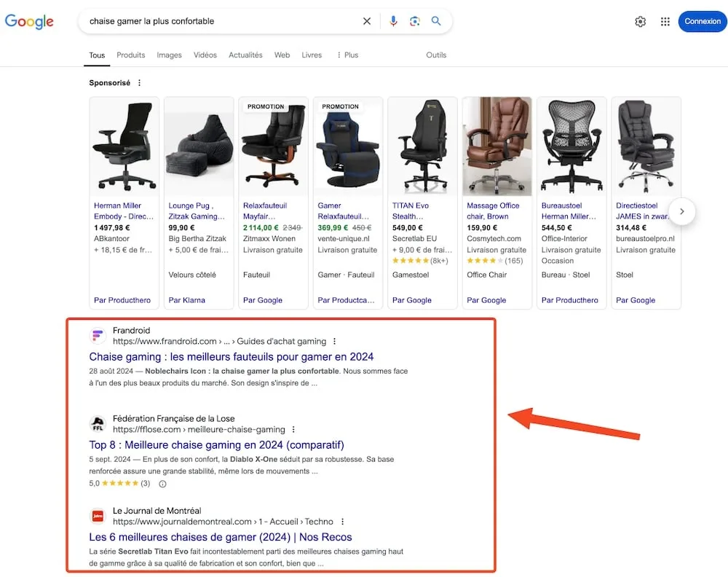Screen dimensions: 728x577
Task: Show more sponsored products with the carousel arrow
Action: 681,211
